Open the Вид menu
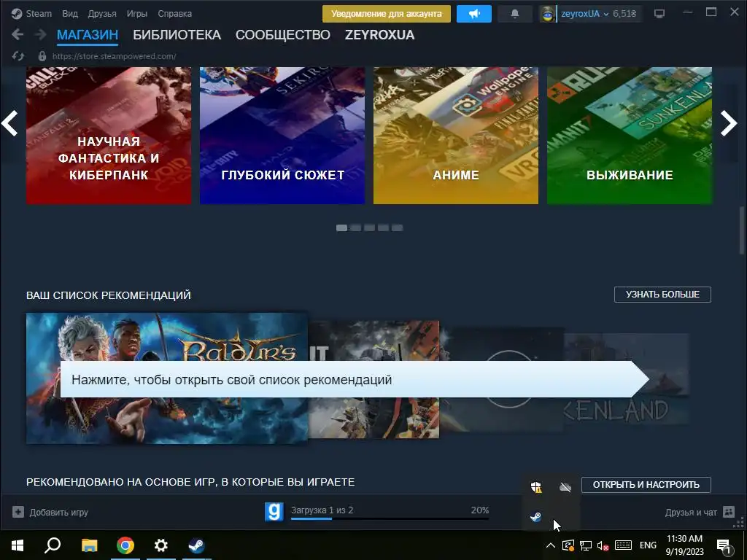Image resolution: width=747 pixels, height=560 pixels. click(x=70, y=14)
